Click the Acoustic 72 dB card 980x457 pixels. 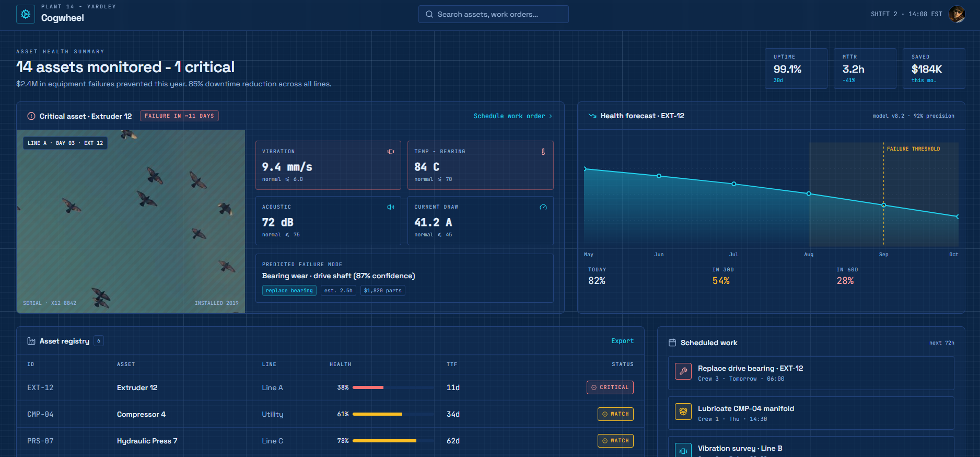coord(328,221)
